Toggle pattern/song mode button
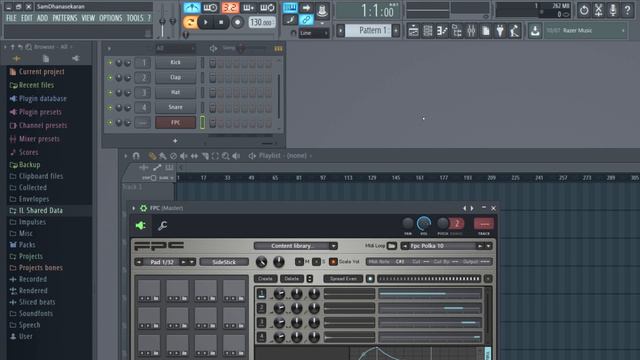Screen dimensions: 640x360 [190, 22]
